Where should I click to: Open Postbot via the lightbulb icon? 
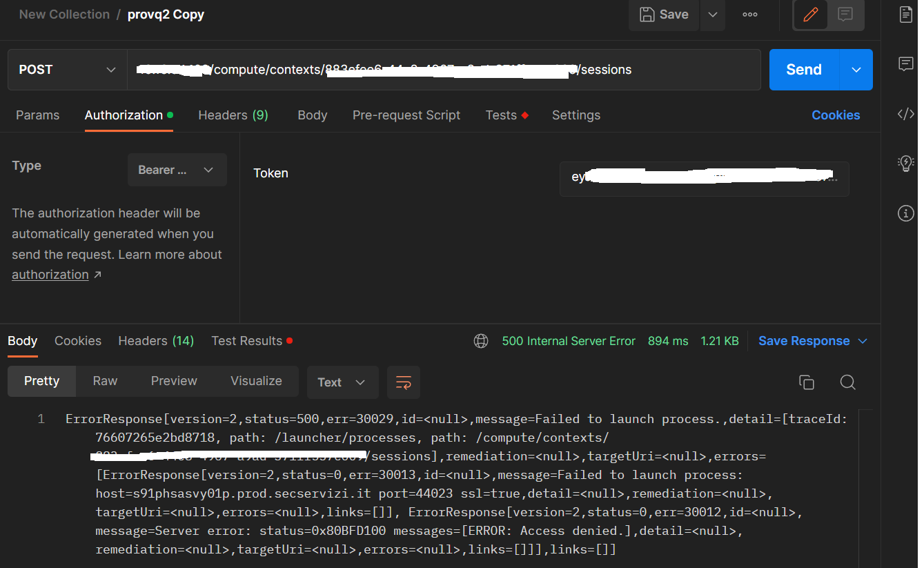[905, 164]
